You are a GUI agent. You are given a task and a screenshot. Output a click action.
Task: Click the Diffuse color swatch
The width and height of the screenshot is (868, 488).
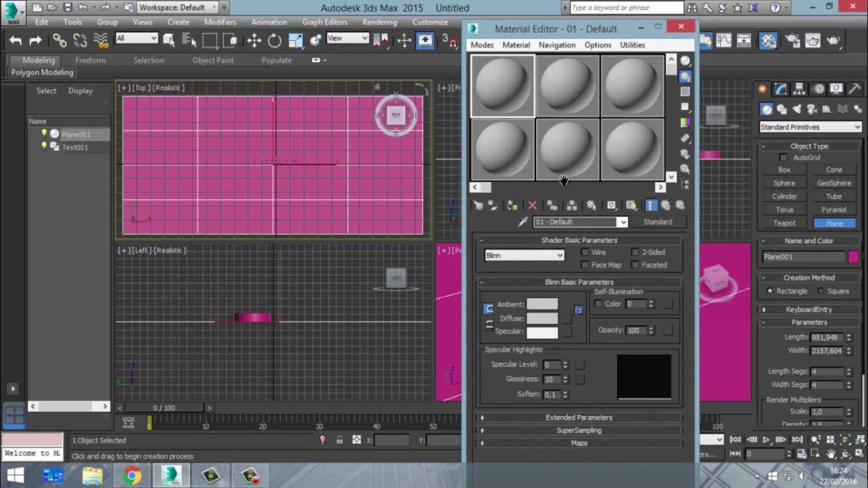[542, 318]
